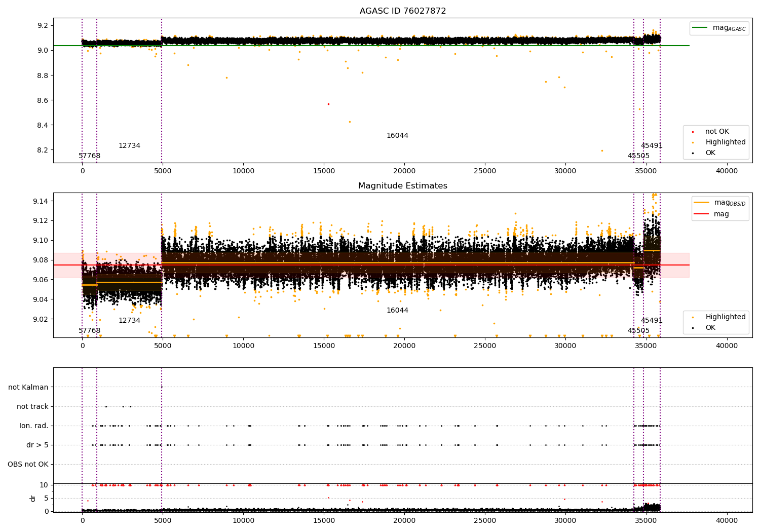Image resolution: width=760 pixels, height=532 pixels.
Task: Click the 'dr' axis label in bottom plot
Action: (33, 498)
